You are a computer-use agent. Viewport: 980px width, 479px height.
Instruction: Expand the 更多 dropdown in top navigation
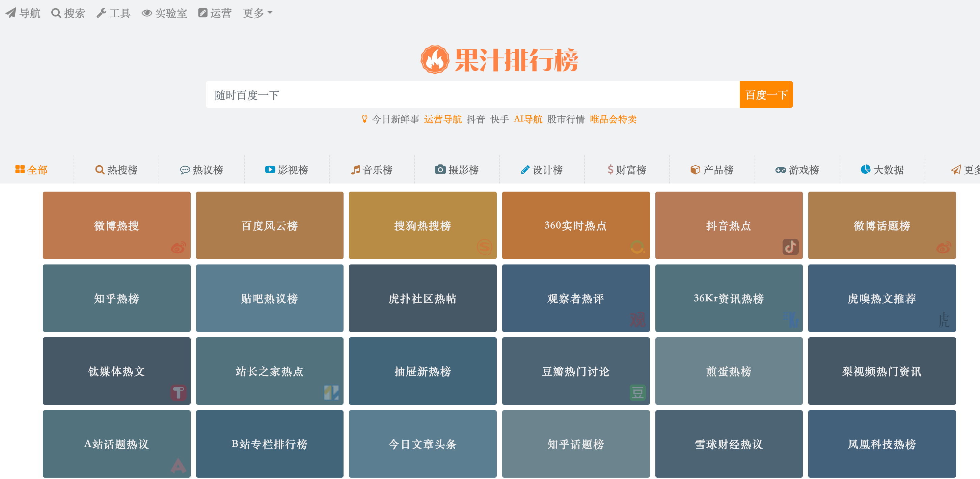[x=257, y=13]
